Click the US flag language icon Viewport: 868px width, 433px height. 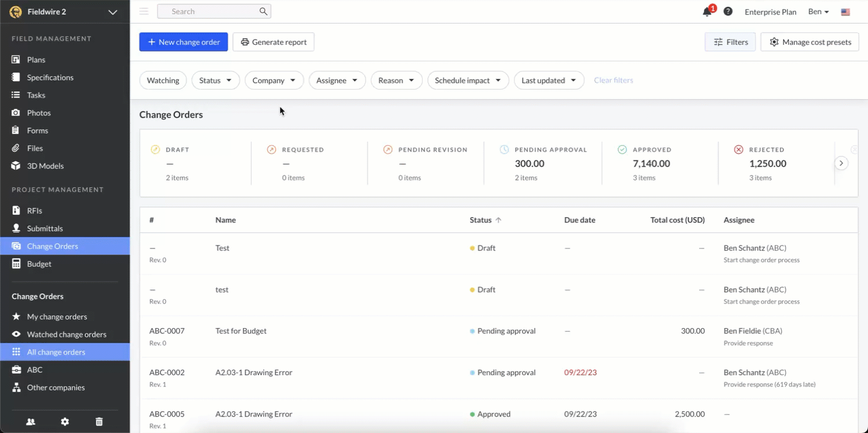pos(846,12)
